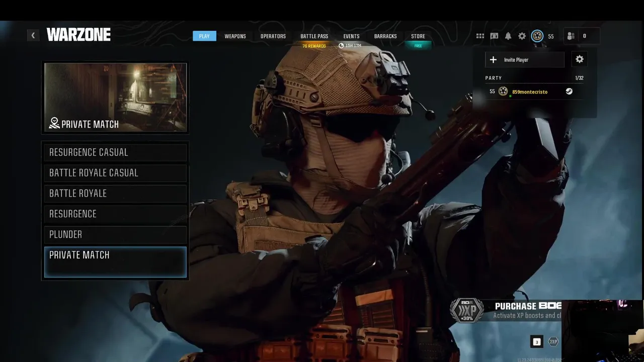Click player rank emblem in top bar
The height and width of the screenshot is (362, 644).
(x=537, y=36)
